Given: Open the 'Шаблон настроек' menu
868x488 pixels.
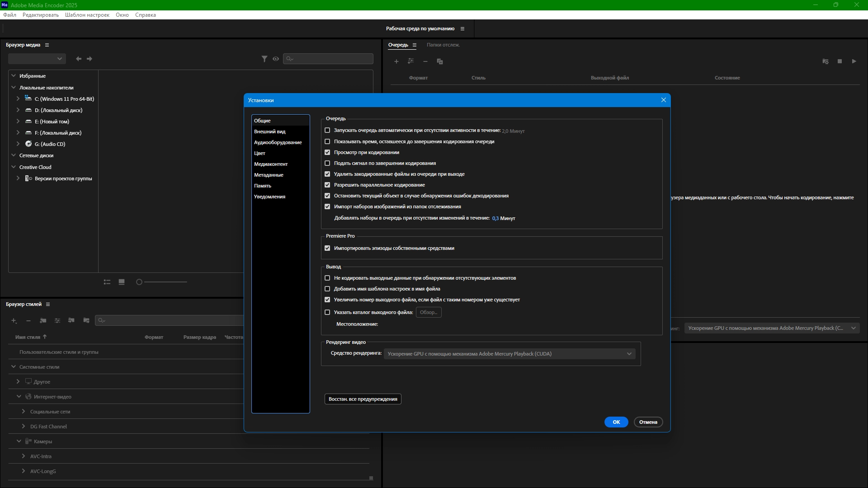Looking at the screenshot, I should coord(87,15).
